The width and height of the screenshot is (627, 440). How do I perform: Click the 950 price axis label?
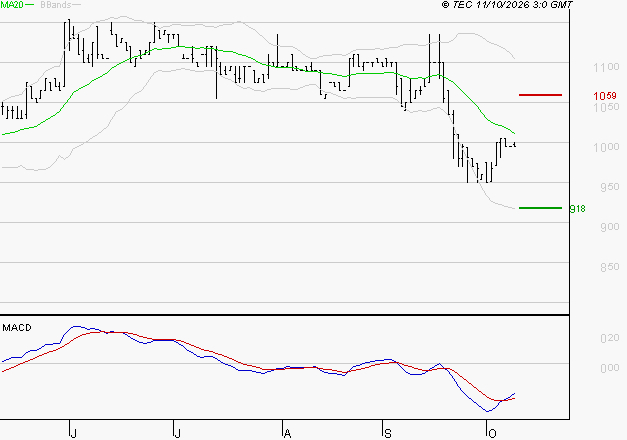click(x=610, y=187)
